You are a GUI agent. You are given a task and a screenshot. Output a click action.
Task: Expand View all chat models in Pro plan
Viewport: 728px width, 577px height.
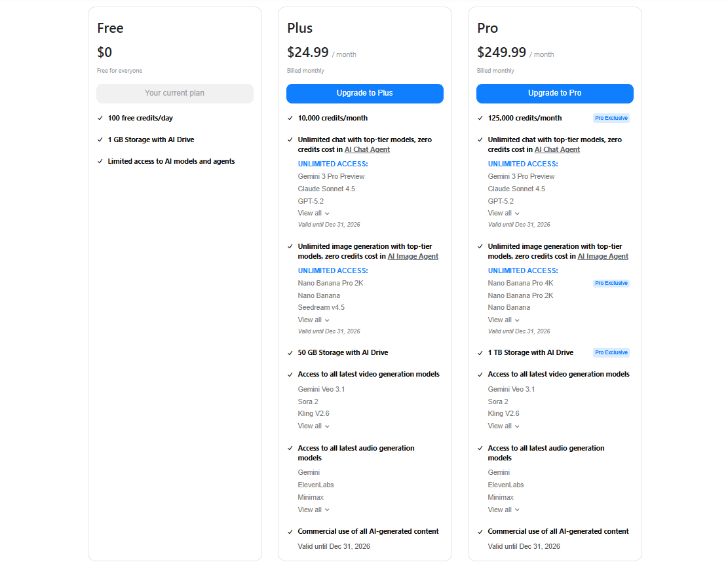click(x=503, y=213)
